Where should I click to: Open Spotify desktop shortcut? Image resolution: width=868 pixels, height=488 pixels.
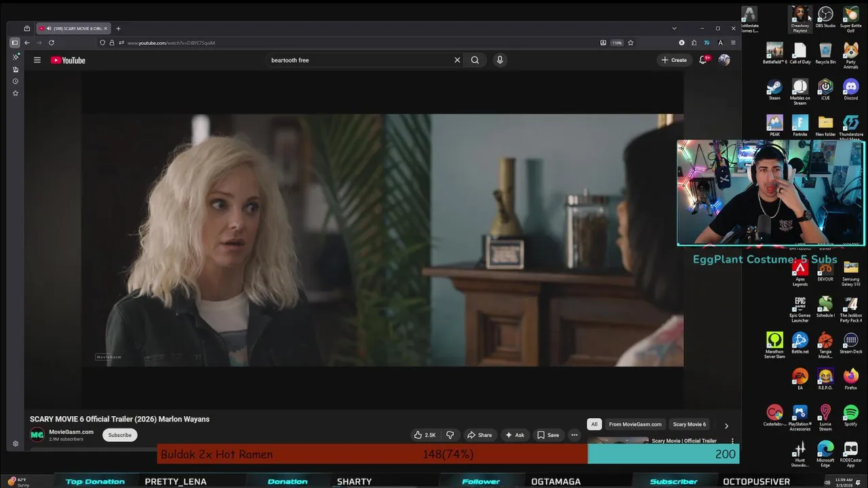850,415
